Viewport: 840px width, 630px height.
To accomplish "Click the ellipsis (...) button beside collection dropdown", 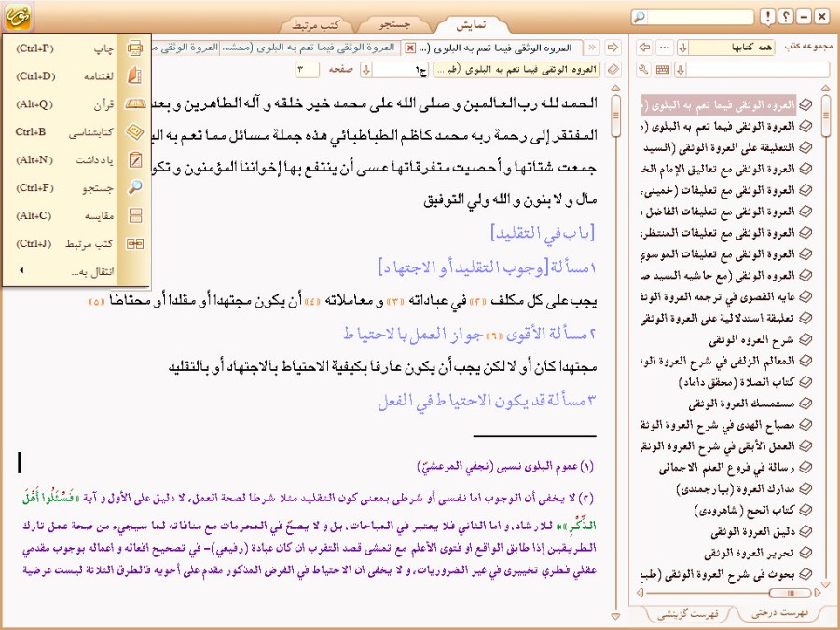I will [x=665, y=48].
